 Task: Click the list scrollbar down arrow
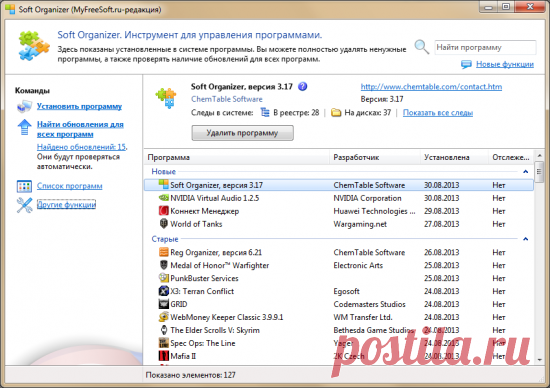[539, 360]
